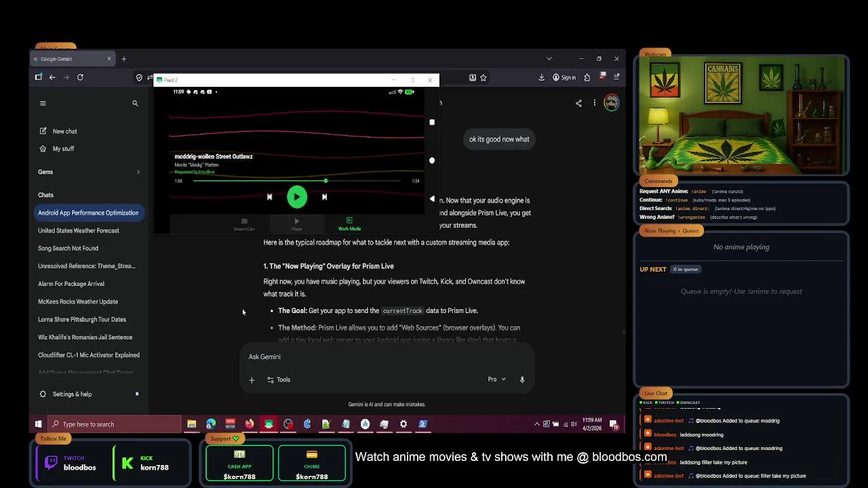Click browser forward arrow
868x488 pixels.
click(66, 77)
